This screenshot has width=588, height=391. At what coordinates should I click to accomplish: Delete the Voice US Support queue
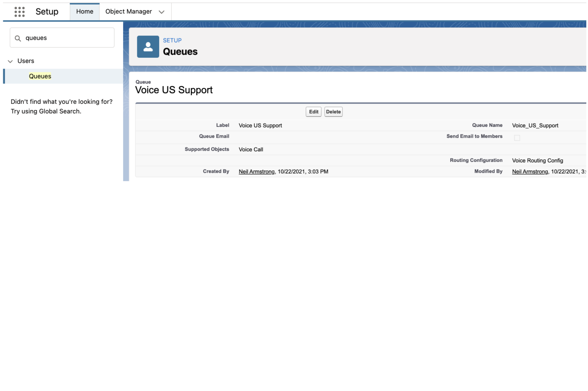click(x=333, y=112)
